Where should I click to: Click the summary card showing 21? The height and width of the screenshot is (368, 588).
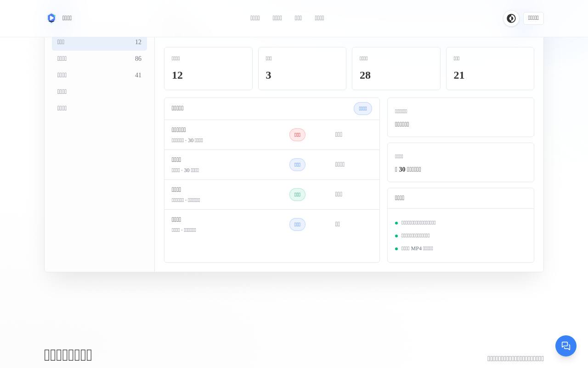tap(490, 69)
